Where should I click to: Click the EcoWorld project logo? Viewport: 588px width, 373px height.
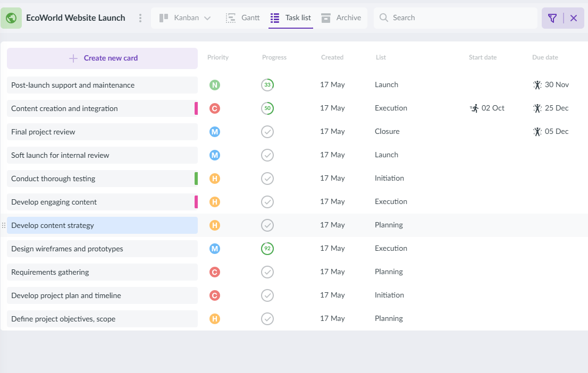point(11,18)
